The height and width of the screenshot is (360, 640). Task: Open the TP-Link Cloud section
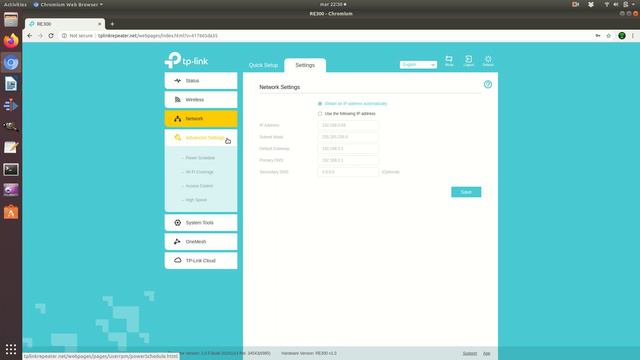pyautogui.click(x=201, y=260)
